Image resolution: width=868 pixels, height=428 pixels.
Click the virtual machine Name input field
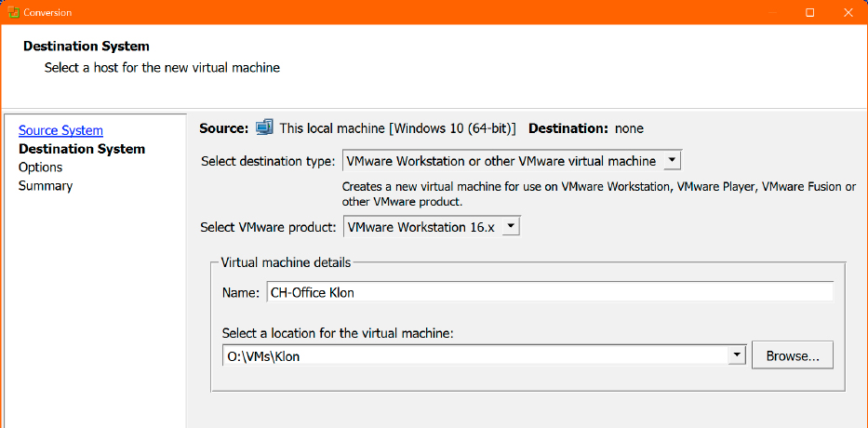pyautogui.click(x=550, y=292)
